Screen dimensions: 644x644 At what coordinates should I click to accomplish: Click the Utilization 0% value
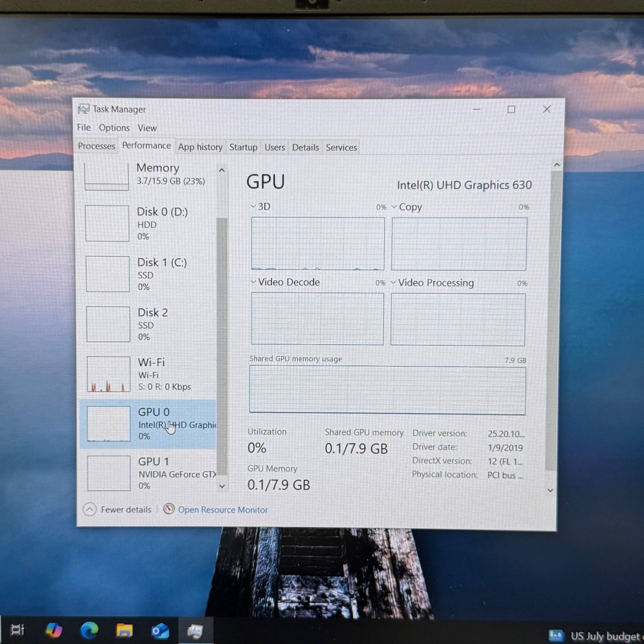257,448
